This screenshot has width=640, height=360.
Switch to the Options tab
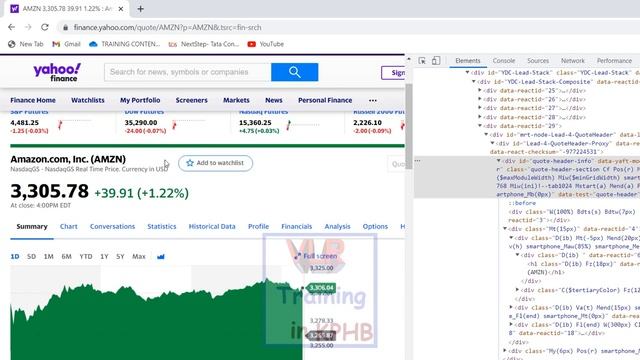[375, 227]
